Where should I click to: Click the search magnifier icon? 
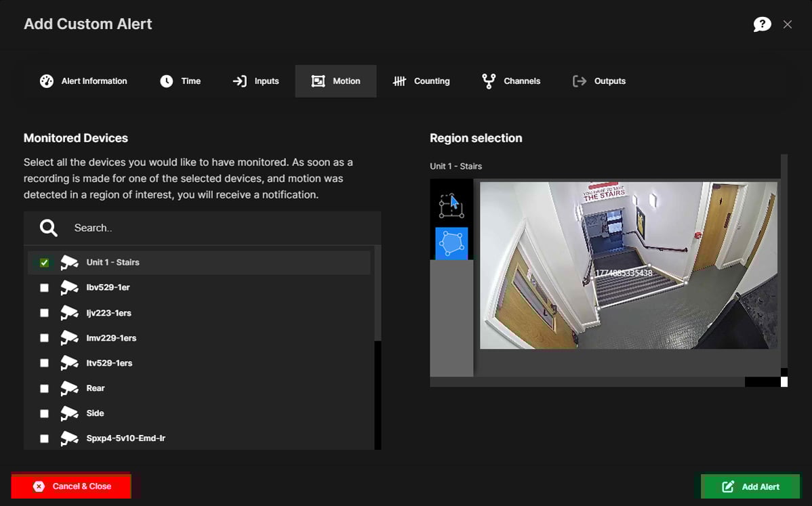click(x=49, y=228)
